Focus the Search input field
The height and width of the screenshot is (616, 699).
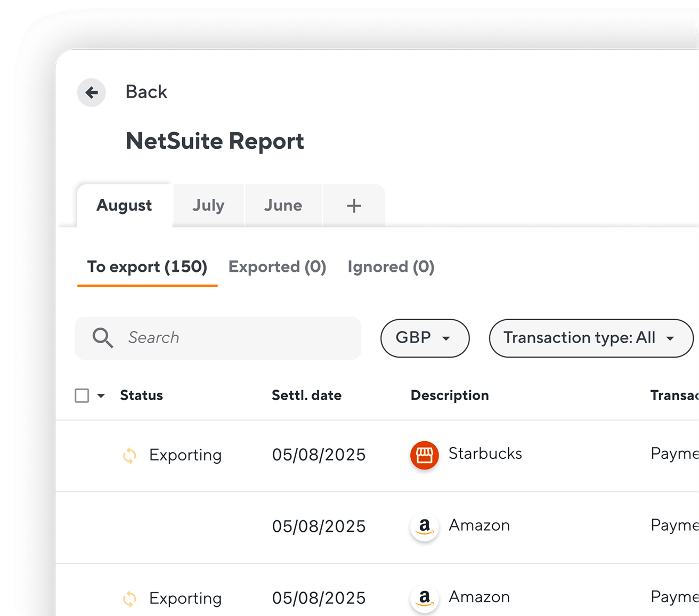[218, 338]
